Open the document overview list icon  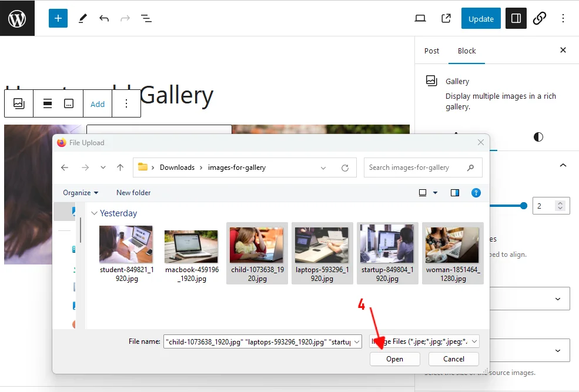point(146,18)
